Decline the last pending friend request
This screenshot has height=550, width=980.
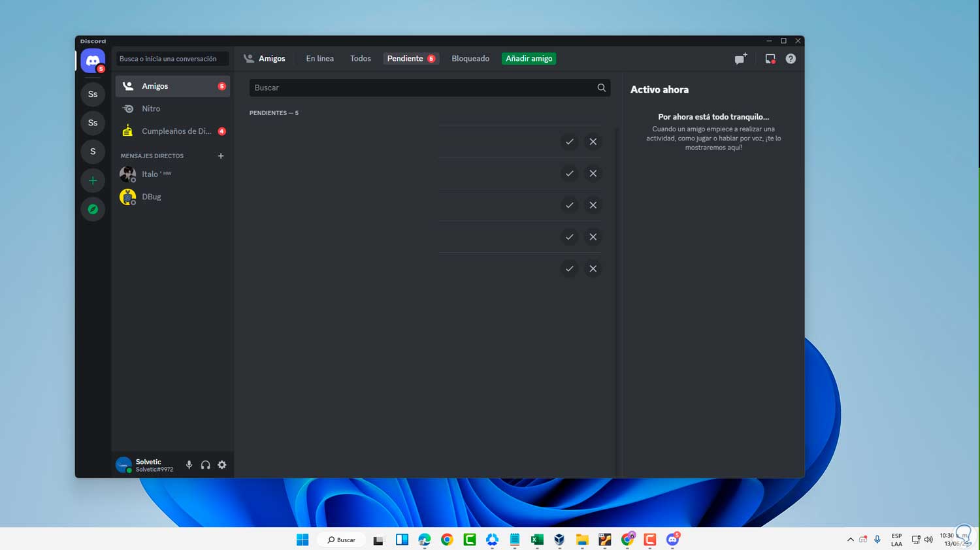593,268
